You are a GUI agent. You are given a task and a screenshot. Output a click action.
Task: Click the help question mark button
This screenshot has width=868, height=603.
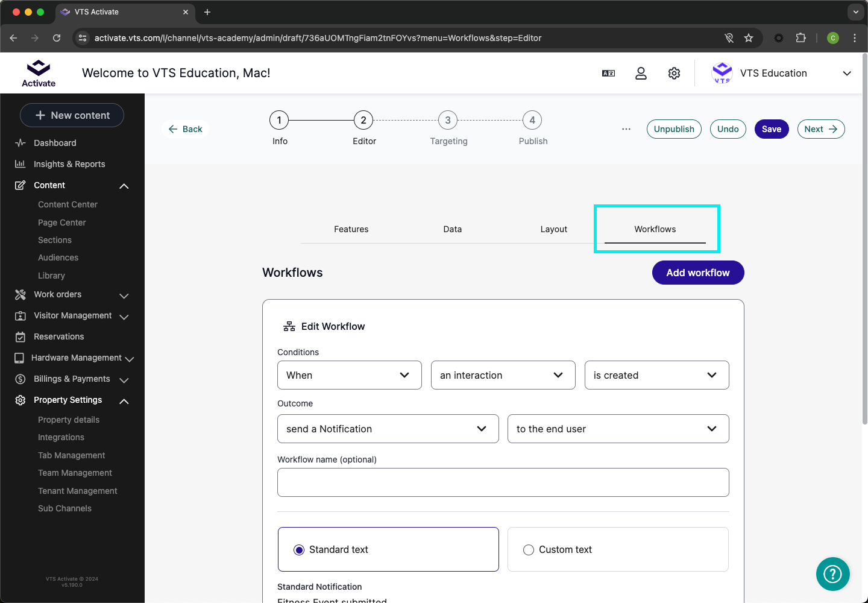click(832, 574)
